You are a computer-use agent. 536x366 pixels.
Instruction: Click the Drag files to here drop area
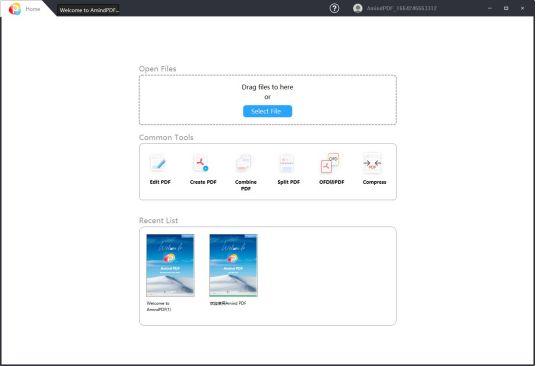[x=268, y=100]
